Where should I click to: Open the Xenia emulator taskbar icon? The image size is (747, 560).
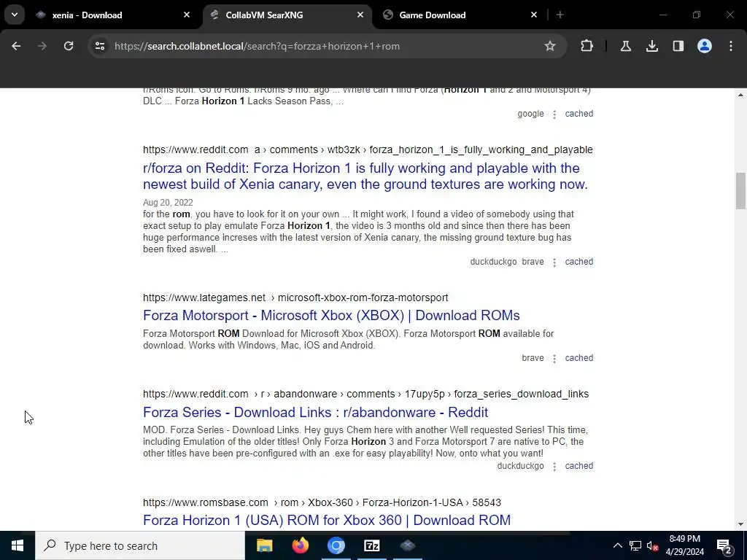pyautogui.click(x=407, y=545)
